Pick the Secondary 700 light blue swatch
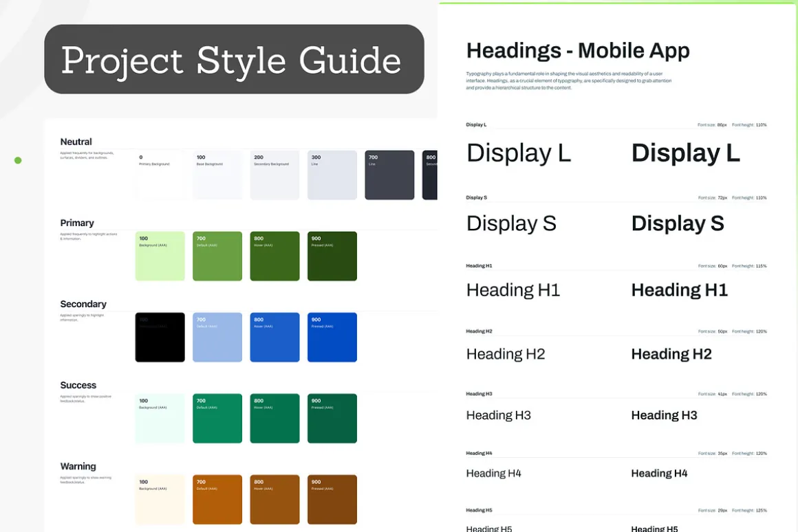Image resolution: width=798 pixels, height=532 pixels. 217,337
